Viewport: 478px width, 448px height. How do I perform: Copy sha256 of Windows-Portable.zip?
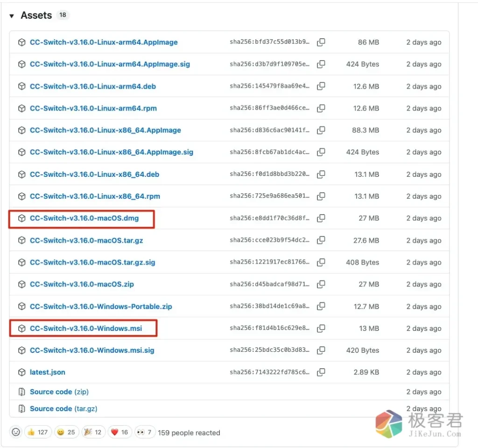click(x=321, y=306)
